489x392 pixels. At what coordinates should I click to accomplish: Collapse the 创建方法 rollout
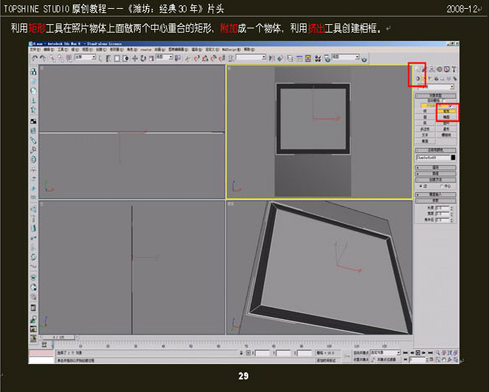pyautogui.click(x=435, y=180)
